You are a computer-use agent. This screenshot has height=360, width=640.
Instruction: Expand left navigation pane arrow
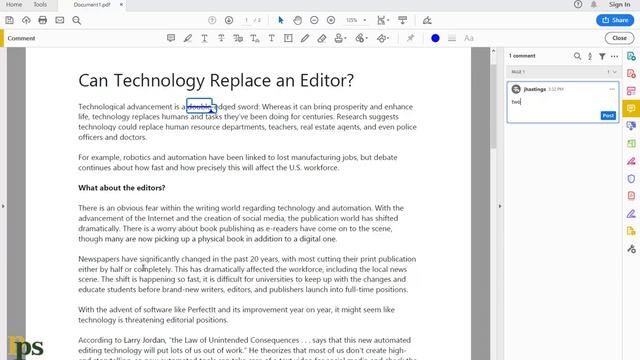[x=3, y=206]
